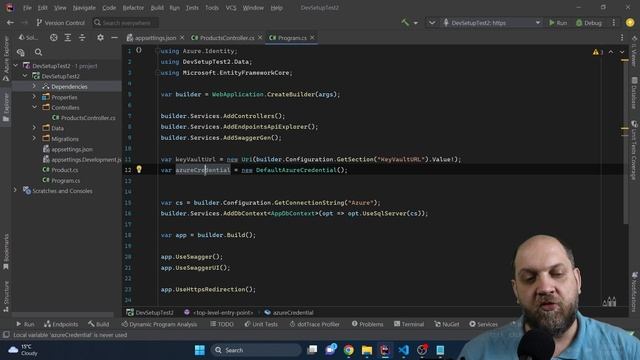Click top-level-entry-point breadcrumb
Screen dimensions: 640x360
(218, 313)
